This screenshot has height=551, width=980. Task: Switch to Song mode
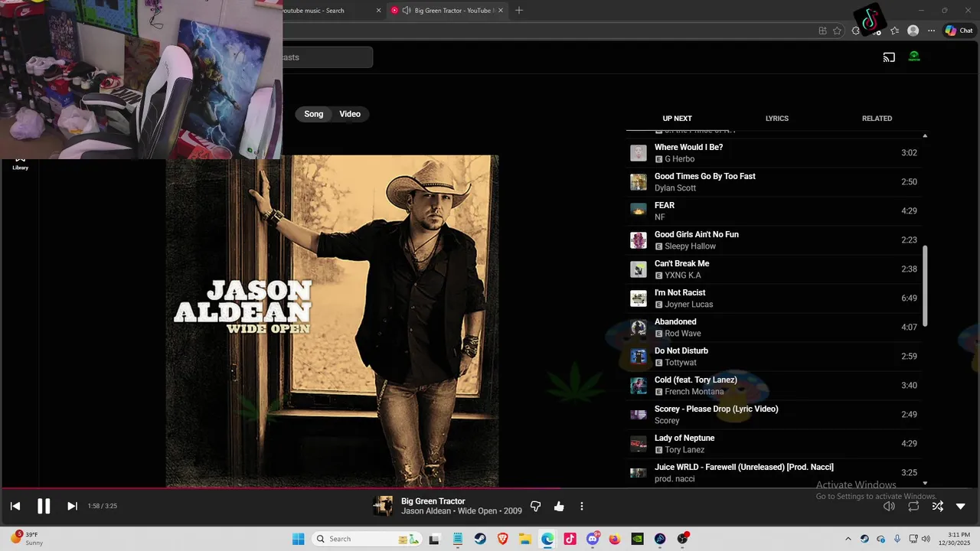pyautogui.click(x=314, y=114)
